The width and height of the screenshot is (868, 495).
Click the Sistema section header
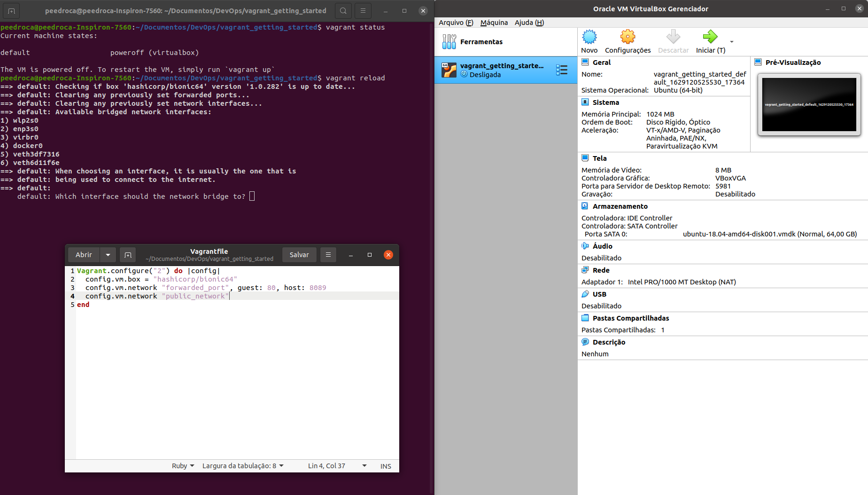(x=605, y=102)
